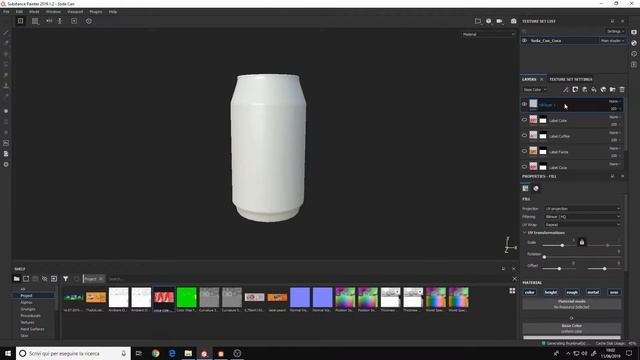This screenshot has width=640, height=360.
Task: Collapse the UV transformations section
Action: tap(524, 233)
